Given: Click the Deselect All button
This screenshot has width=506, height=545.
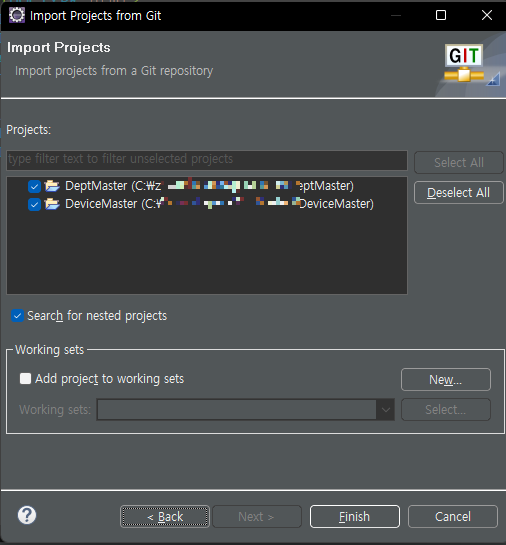Looking at the screenshot, I should click(x=458, y=193).
